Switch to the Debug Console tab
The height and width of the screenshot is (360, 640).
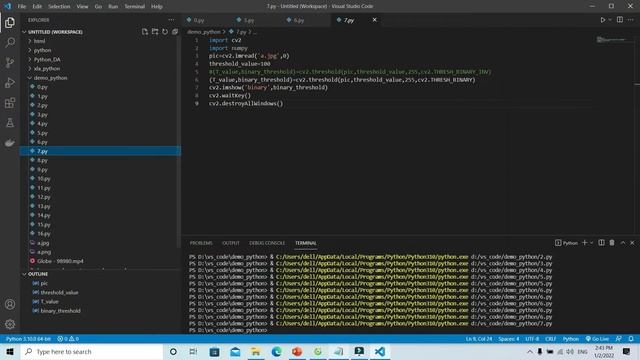(267, 243)
